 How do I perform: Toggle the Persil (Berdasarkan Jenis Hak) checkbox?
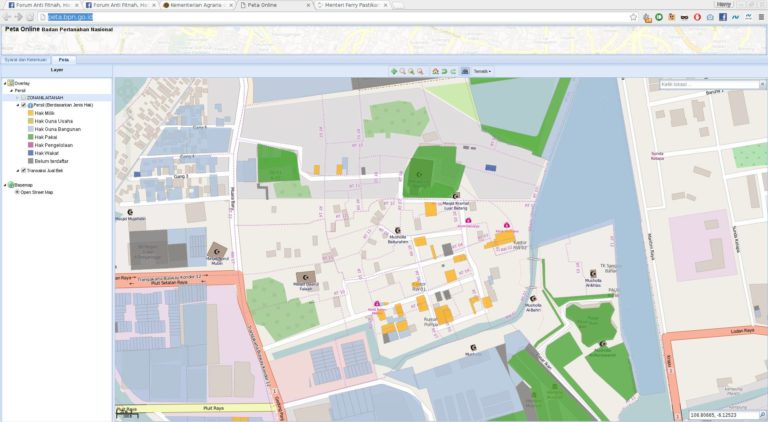[23, 105]
